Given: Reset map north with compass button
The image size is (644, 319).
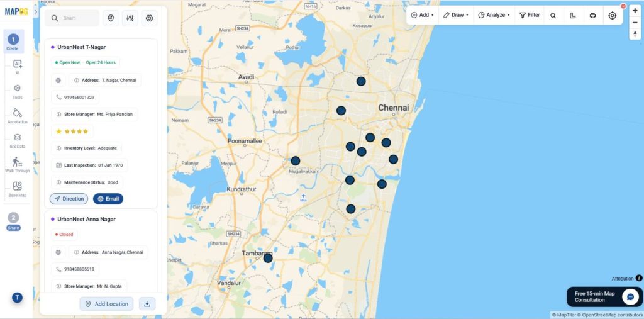Looking at the screenshot, I should click(635, 34).
